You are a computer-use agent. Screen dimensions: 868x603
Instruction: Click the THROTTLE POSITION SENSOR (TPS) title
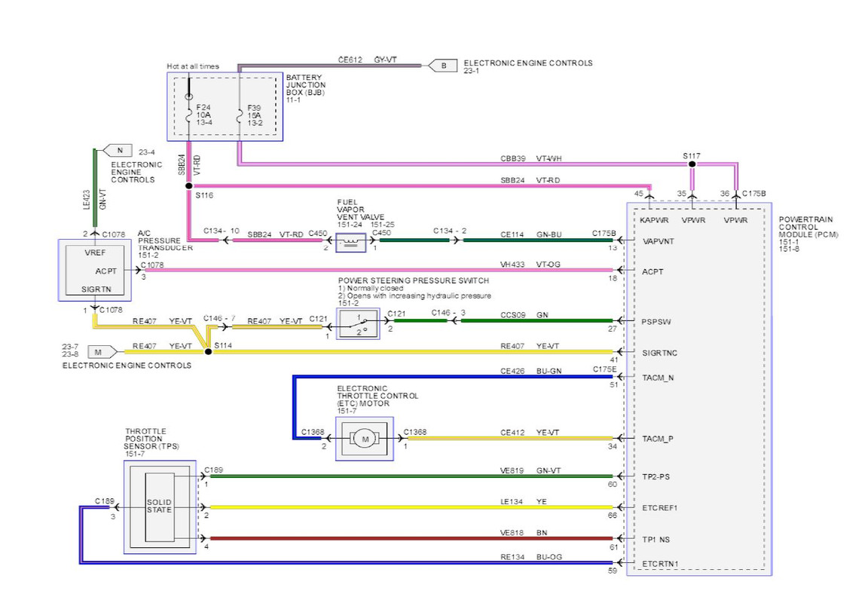[152, 439]
